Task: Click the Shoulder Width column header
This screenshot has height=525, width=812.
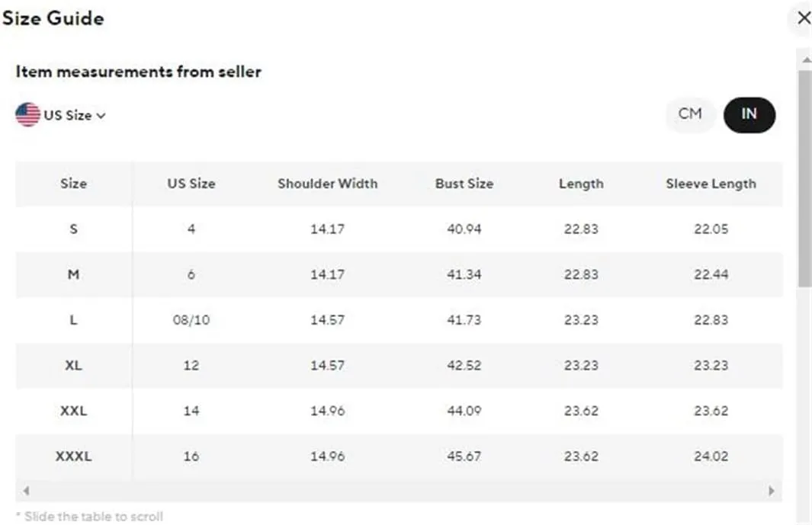Action: pos(327,184)
